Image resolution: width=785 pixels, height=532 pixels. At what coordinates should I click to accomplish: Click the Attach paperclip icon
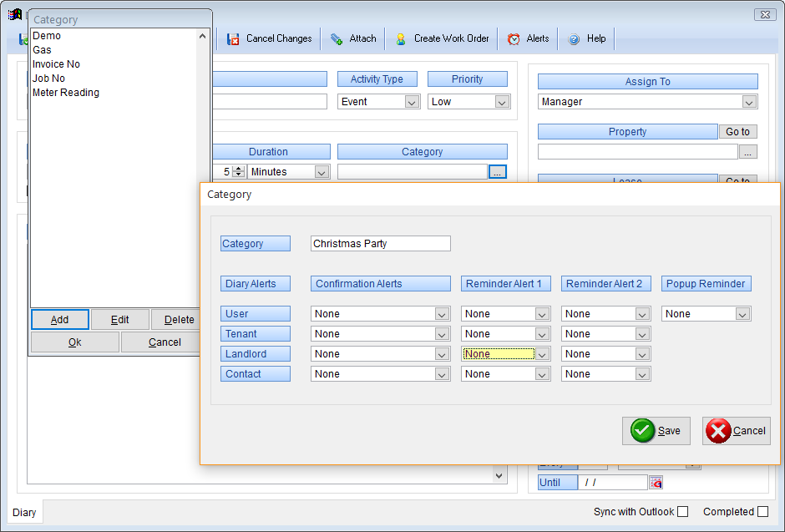(337, 39)
